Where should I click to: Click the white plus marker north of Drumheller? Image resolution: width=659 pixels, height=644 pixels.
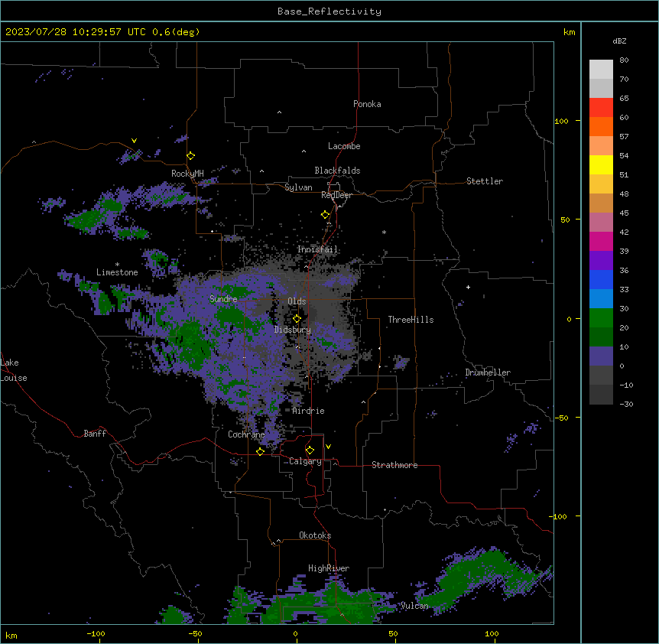pyautogui.click(x=468, y=287)
